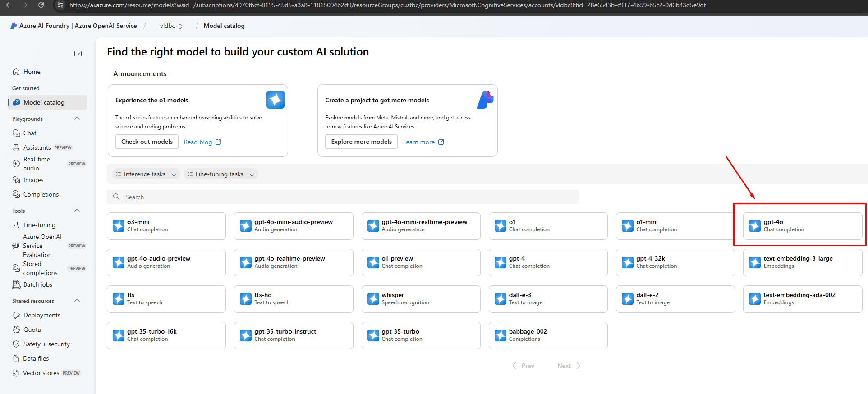This screenshot has height=394, width=868.
Task: Click the search magnifier icon
Action: point(116,197)
